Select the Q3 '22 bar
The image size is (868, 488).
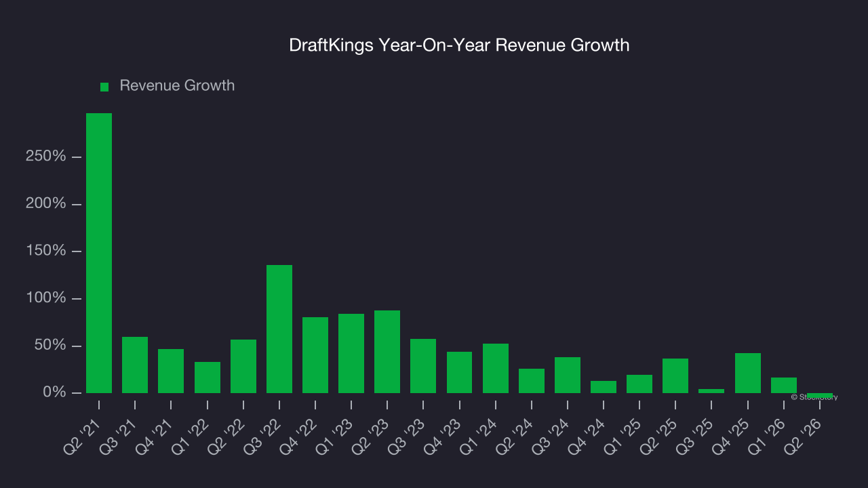[279, 329]
